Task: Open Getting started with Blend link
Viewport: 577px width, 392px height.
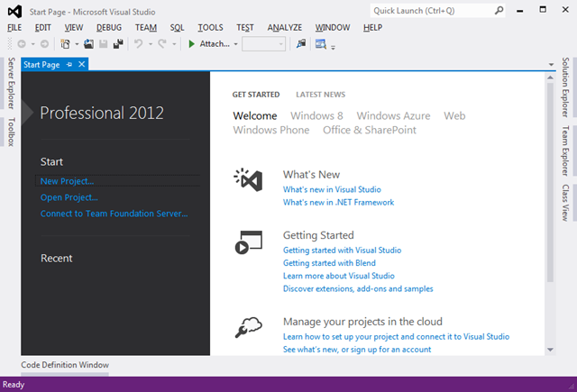Action: (x=329, y=263)
